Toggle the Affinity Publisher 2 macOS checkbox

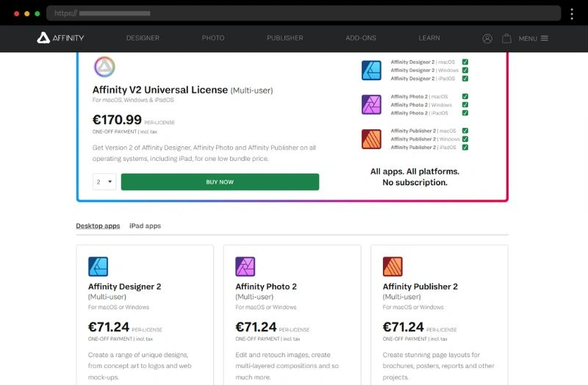pyautogui.click(x=465, y=131)
